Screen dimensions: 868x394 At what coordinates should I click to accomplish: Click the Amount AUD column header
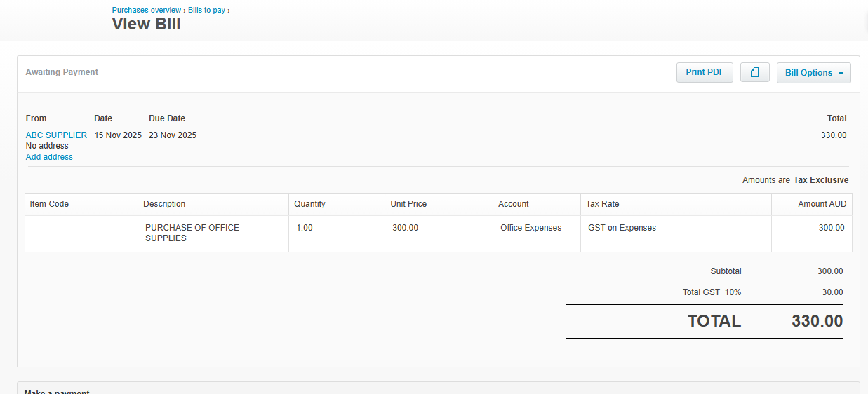click(822, 204)
